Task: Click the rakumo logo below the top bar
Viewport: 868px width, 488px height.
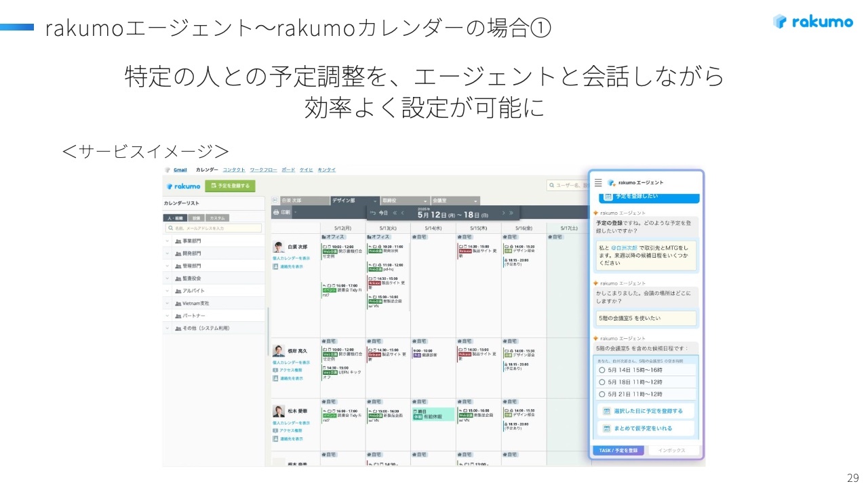Action: click(x=183, y=186)
